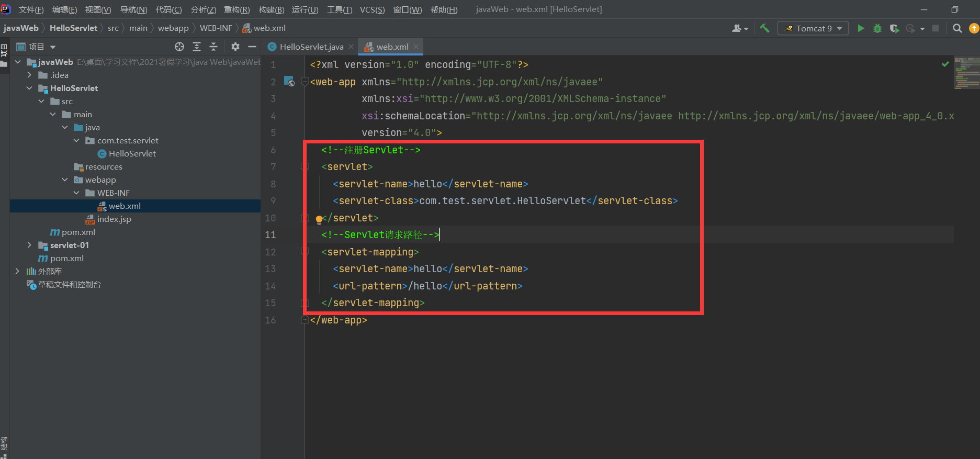Collapse the WEB-INF folder
Screen dimensions: 980x459
(x=76, y=193)
